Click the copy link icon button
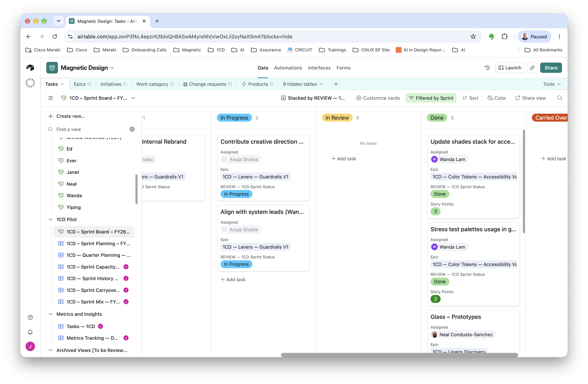 [532, 68]
